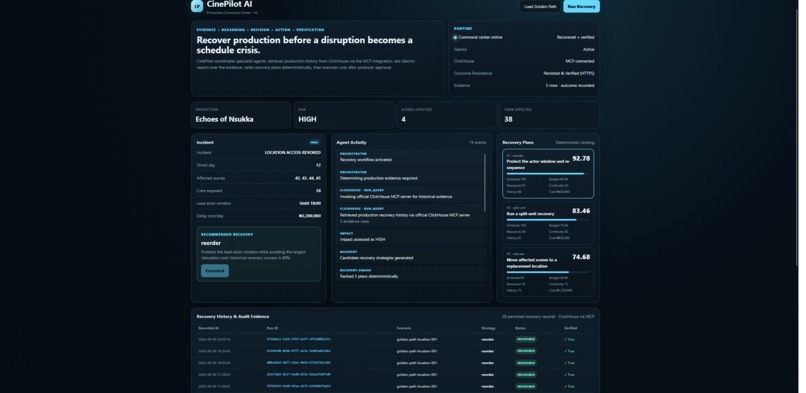Viewport: 806px width, 393px height.
Task: Click the 'Impact assessed as HIGH' entry
Action: [x=410, y=237]
